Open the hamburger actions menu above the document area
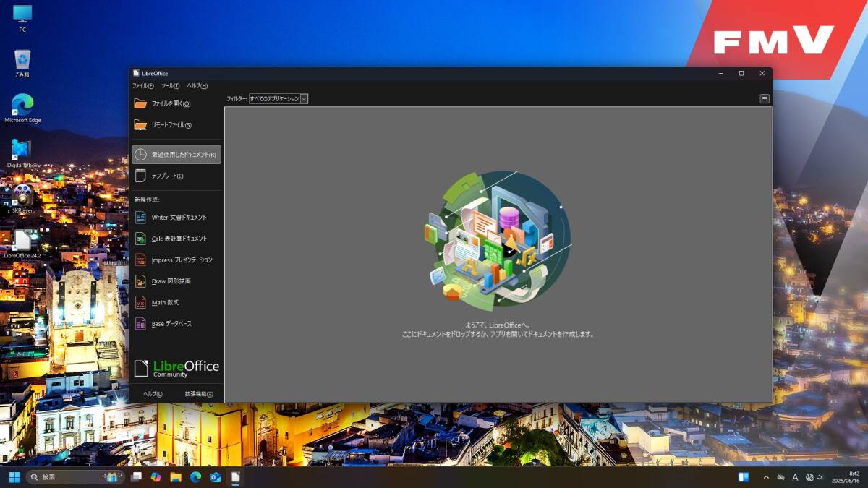The height and width of the screenshot is (488, 868). [x=765, y=98]
